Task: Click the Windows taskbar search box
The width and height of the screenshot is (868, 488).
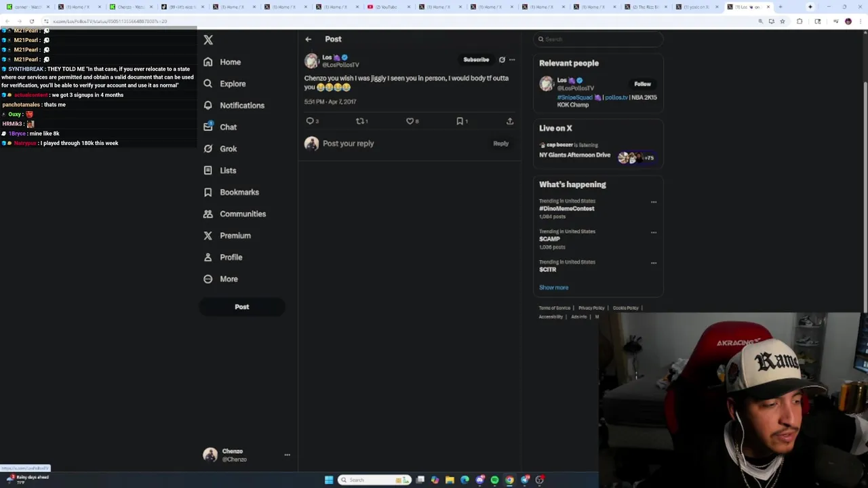Action: [x=375, y=480]
